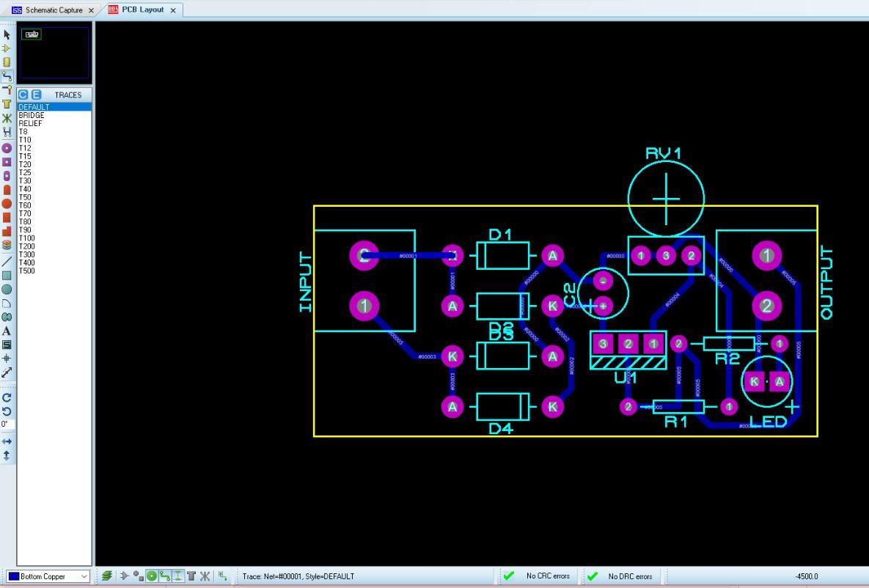Image resolution: width=869 pixels, height=588 pixels.
Task: Click the E button above TRACES list
Action: coord(35,95)
